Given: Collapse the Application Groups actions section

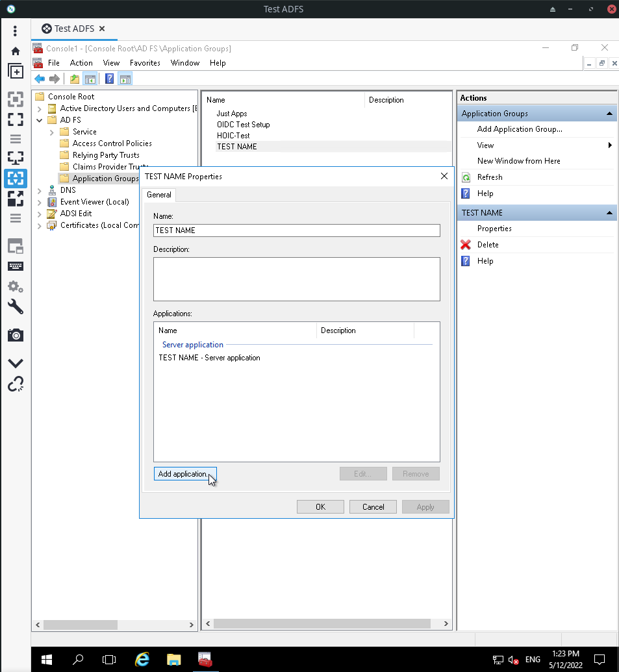Looking at the screenshot, I should coord(609,114).
